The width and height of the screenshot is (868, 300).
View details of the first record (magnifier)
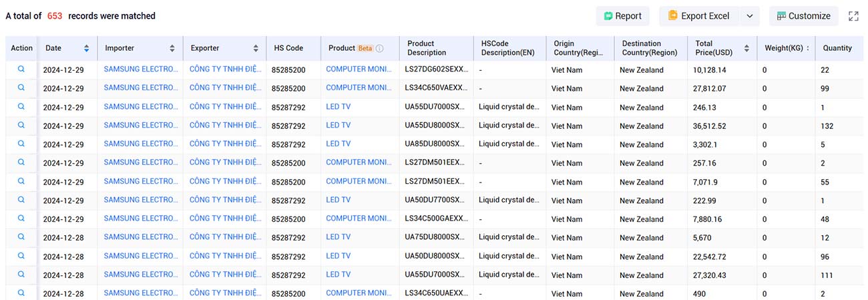(21, 69)
